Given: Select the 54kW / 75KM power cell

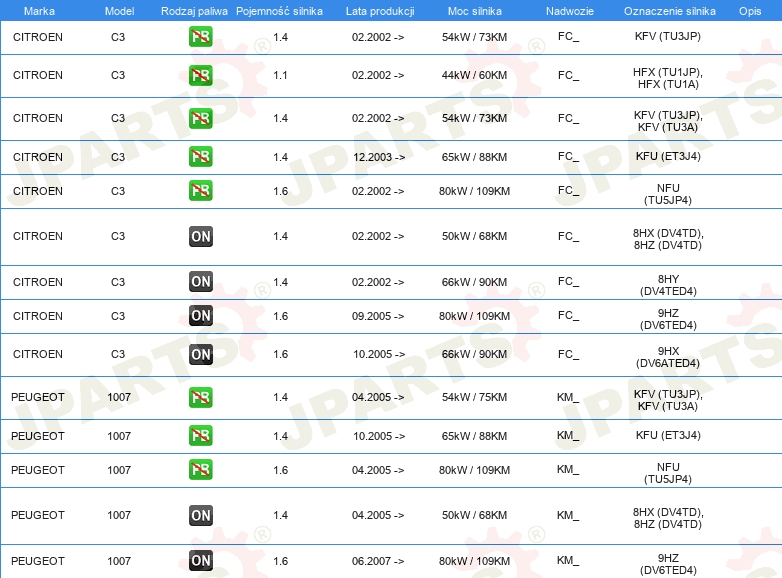Looking at the screenshot, I should [474, 397].
